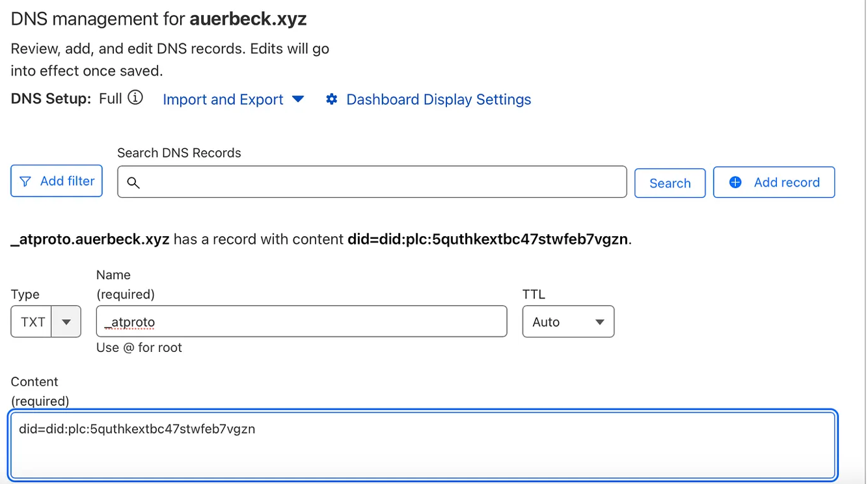
Task: Click inside the Search DNS Records field
Action: [x=371, y=183]
